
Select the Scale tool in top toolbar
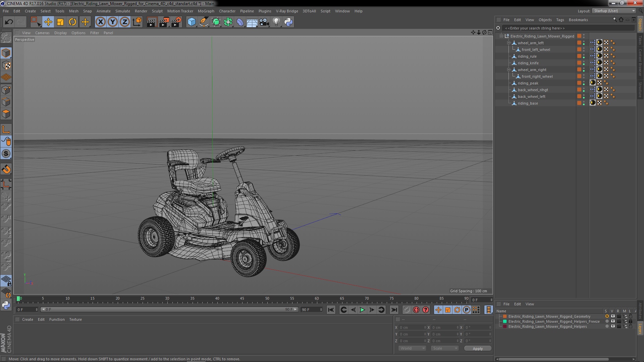click(x=60, y=22)
